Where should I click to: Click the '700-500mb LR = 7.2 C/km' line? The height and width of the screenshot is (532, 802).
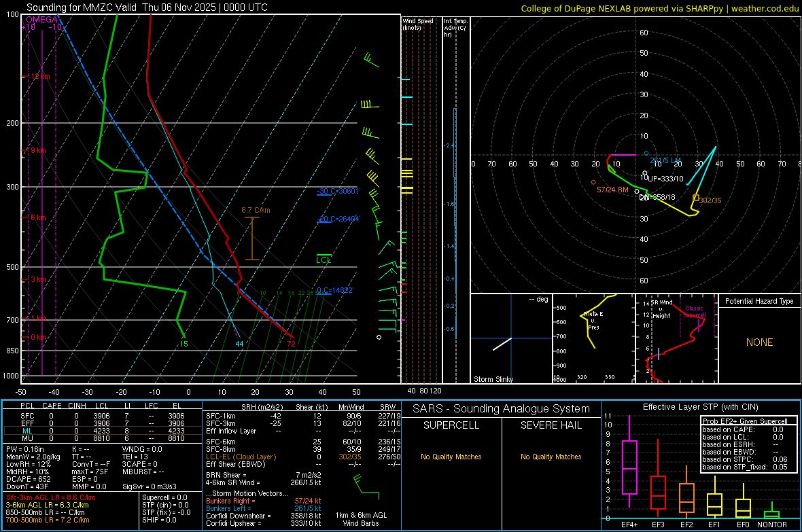48,520
